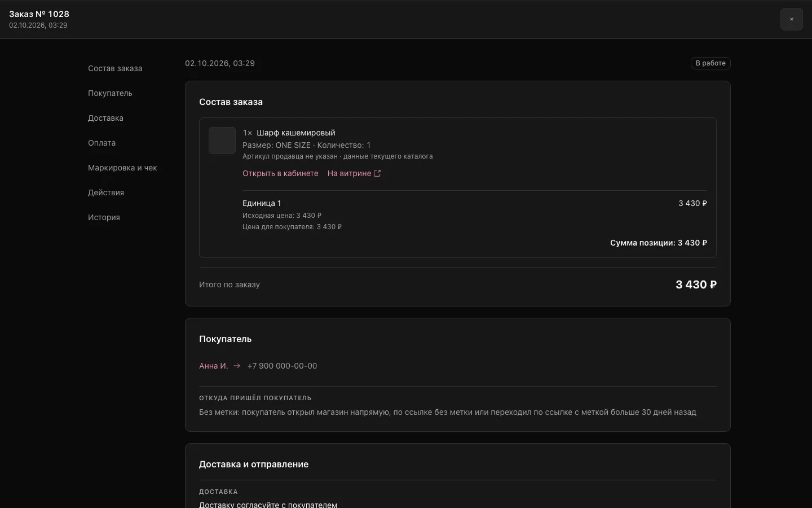Image resolution: width=812 pixels, height=508 pixels.
Task: Click the Шарф кашемировый product thumbnail
Action: click(222, 141)
